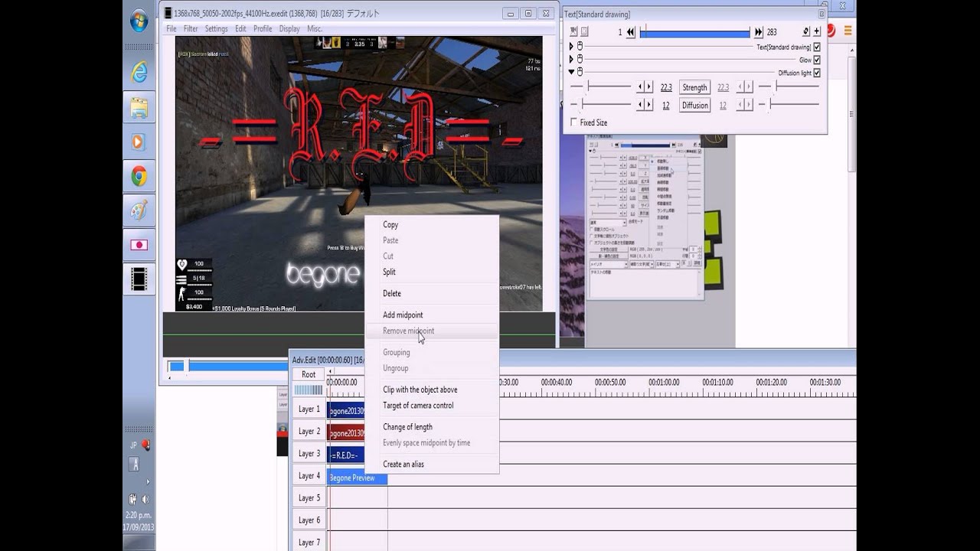Collapse the Diffusion light section triangle
This screenshot has height=551, width=980.
571,72
